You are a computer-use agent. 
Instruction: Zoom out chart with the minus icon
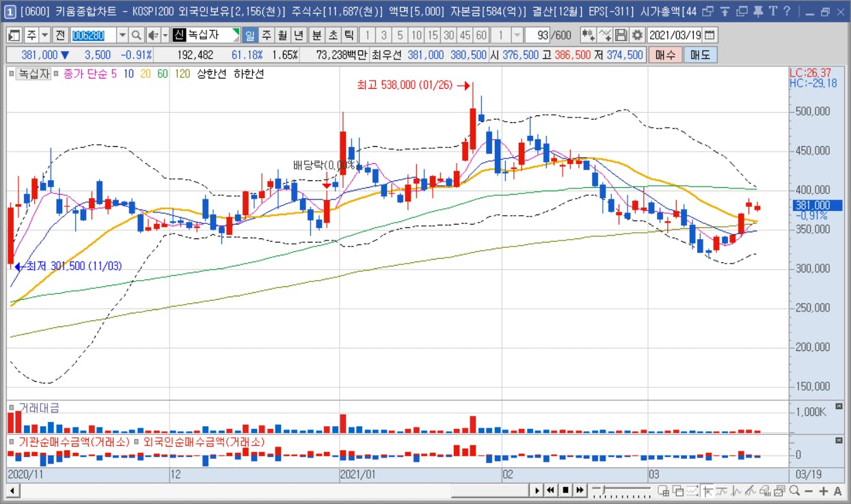click(809, 490)
